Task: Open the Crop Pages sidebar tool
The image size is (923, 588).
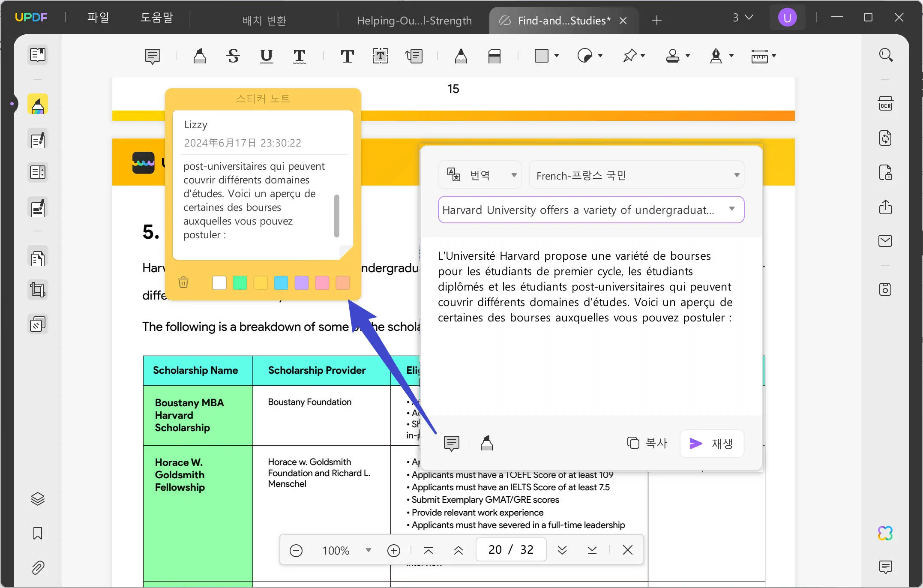Action: pos(38,290)
